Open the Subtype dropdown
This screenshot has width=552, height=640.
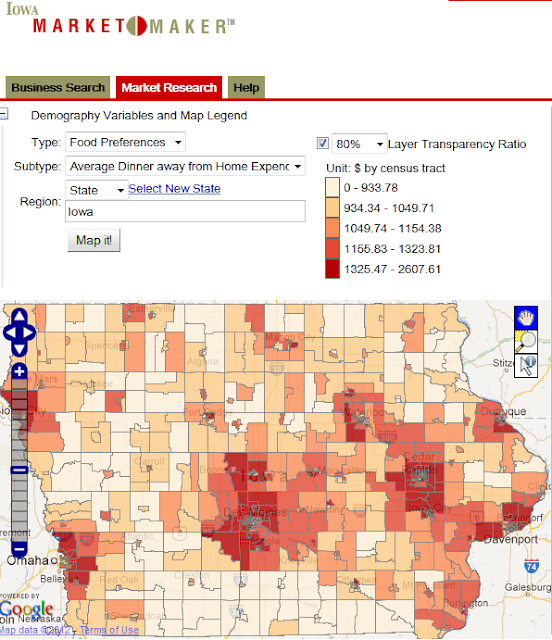[x=185, y=166]
